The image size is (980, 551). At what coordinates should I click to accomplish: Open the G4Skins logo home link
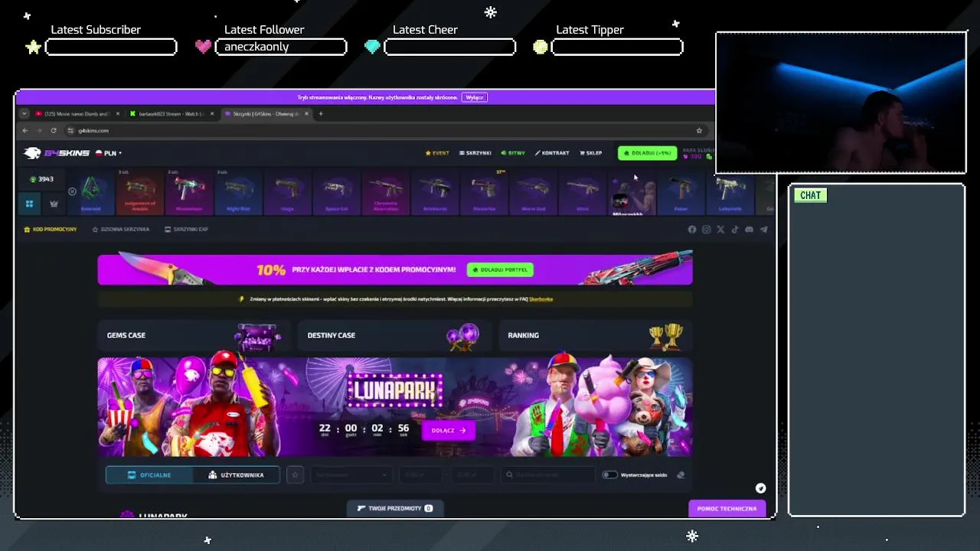pos(57,153)
